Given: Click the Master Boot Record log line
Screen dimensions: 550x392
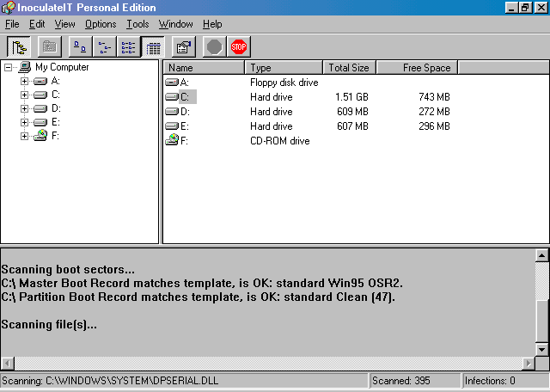Looking at the screenshot, I should 202,283.
